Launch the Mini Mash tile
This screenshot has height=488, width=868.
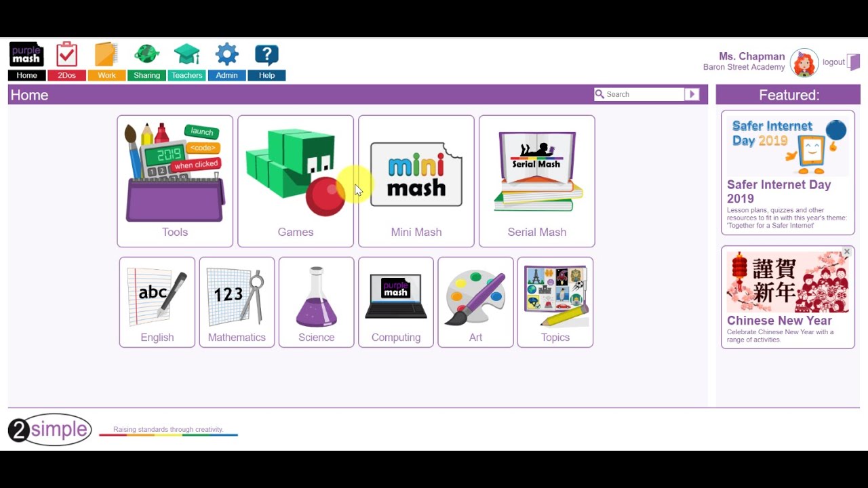pyautogui.click(x=416, y=181)
